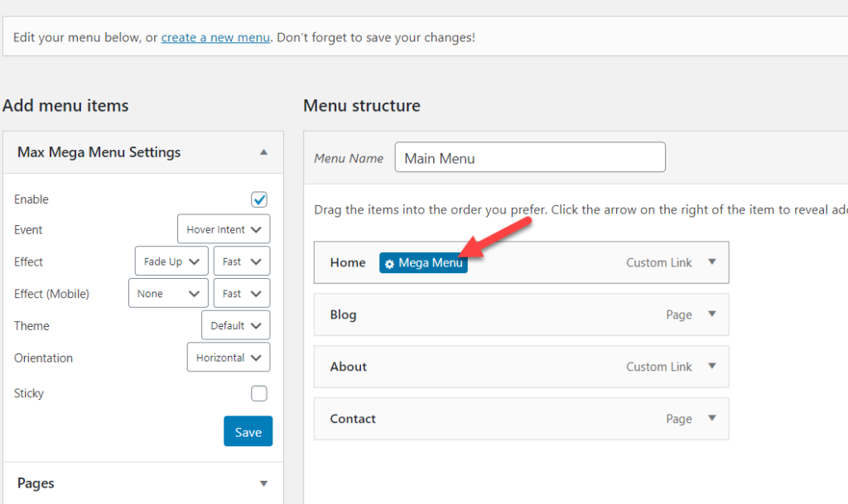The width and height of the screenshot is (848, 504).
Task: Follow the create a new menu link
Action: click(x=215, y=37)
